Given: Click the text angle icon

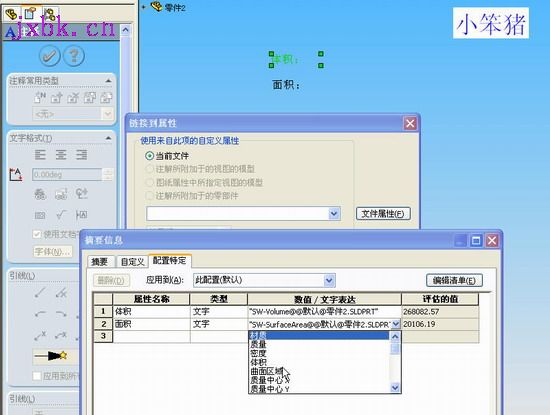Looking at the screenshot, I should [16, 175].
